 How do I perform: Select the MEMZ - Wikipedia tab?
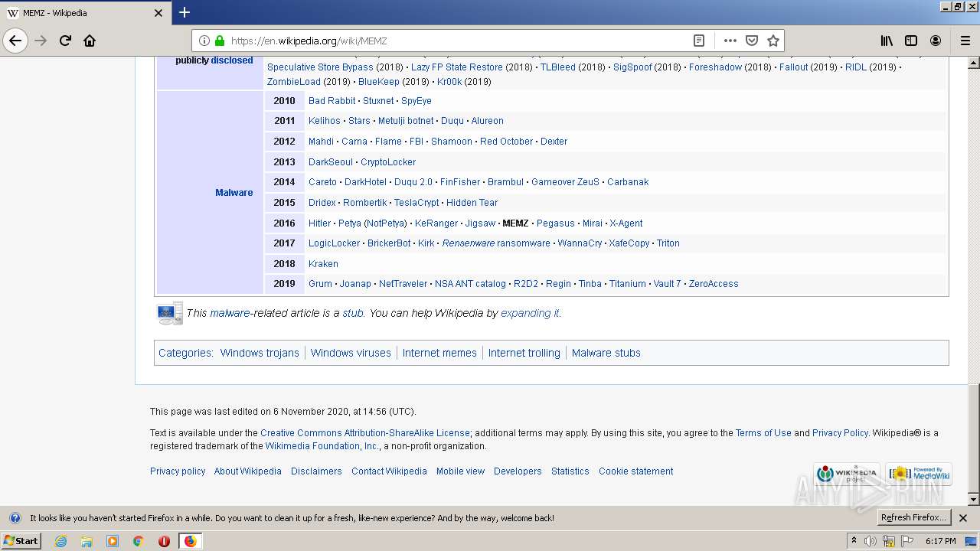pyautogui.click(x=85, y=13)
